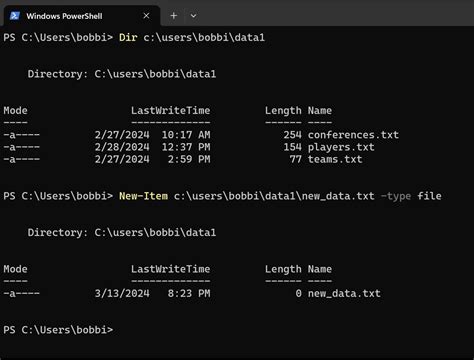
Task: Click the New-Item command text
Action: (143, 196)
